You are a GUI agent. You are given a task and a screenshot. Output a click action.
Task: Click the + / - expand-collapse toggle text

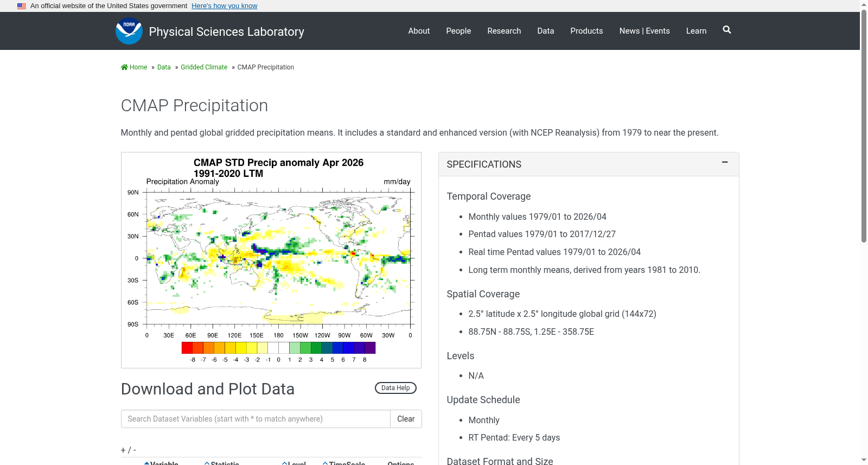[129, 450]
